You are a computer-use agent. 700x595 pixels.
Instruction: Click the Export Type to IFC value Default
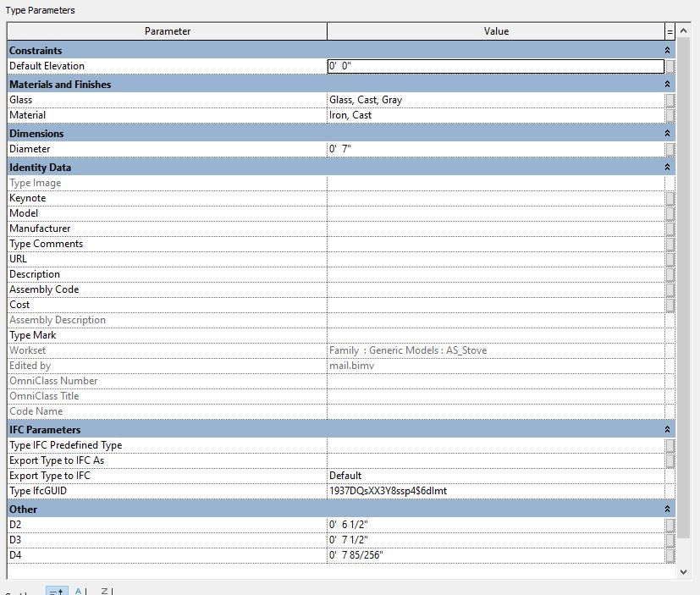(495, 476)
